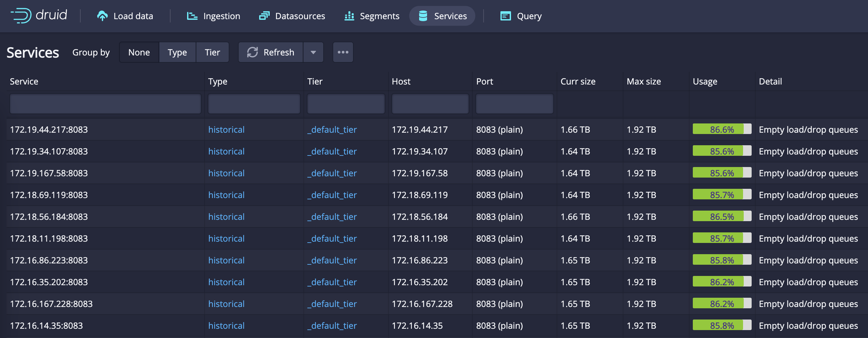Screen dimensions: 868x338
Task: Click detail text in 172.16.14.35 row
Action: coord(809,325)
